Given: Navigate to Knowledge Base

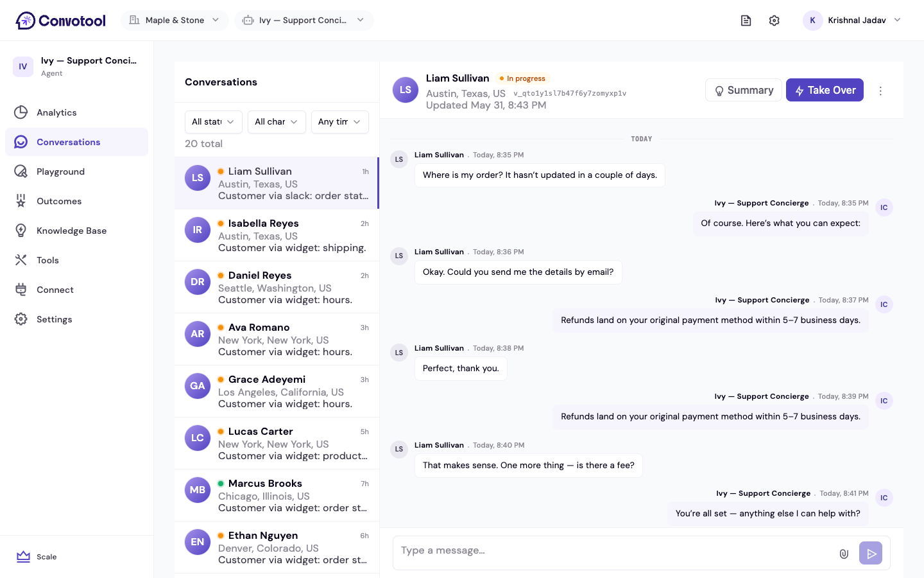Looking at the screenshot, I should coord(77,231).
